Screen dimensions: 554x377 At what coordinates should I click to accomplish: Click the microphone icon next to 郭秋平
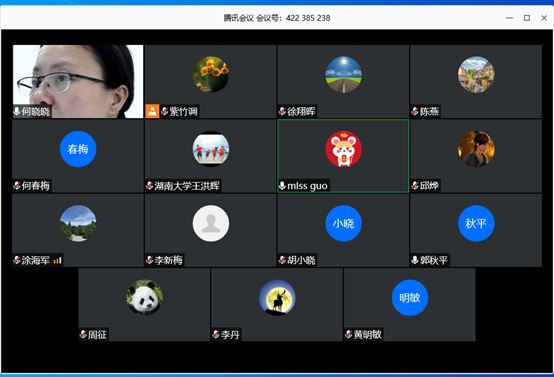[x=415, y=260]
